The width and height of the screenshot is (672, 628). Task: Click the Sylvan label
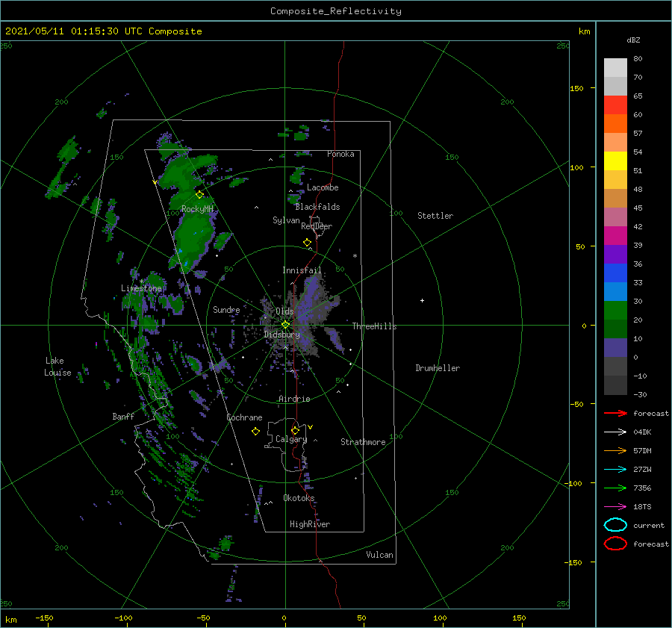tap(286, 220)
